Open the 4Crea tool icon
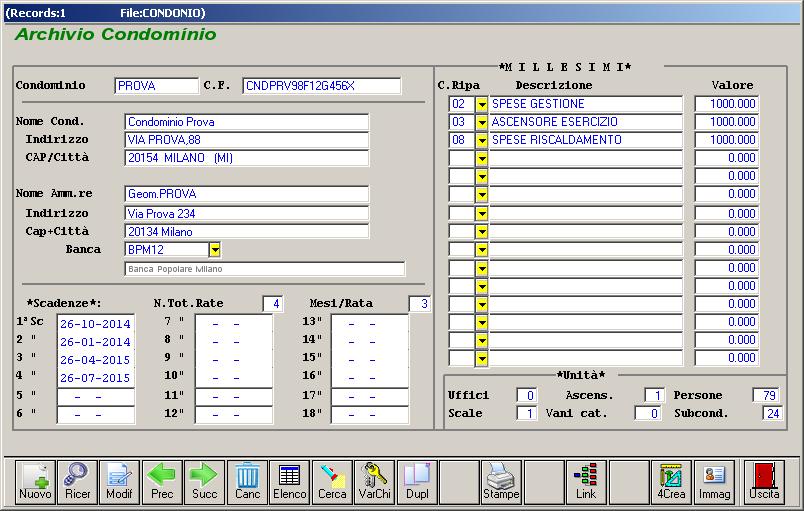 (671, 482)
